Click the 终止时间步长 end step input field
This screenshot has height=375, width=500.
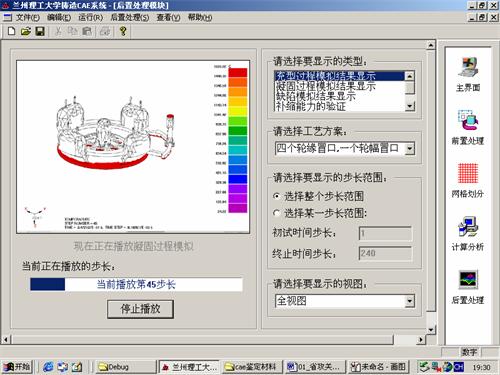[x=385, y=254]
